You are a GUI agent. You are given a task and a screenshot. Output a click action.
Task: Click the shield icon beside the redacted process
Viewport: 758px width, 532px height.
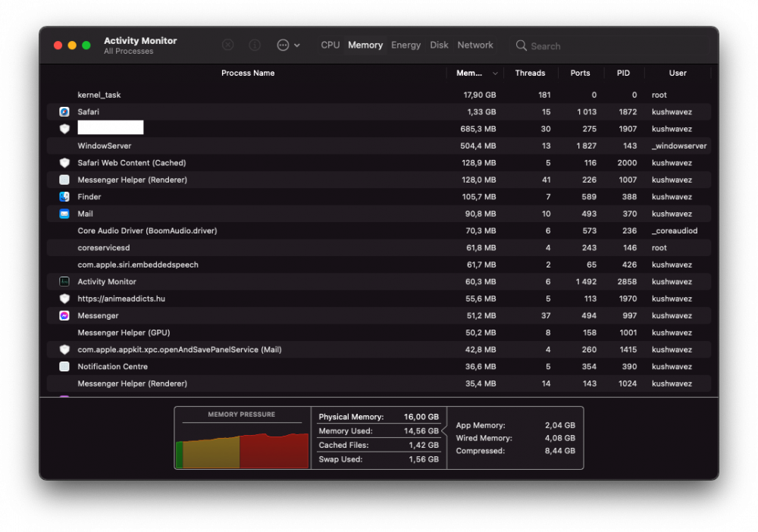(x=64, y=129)
